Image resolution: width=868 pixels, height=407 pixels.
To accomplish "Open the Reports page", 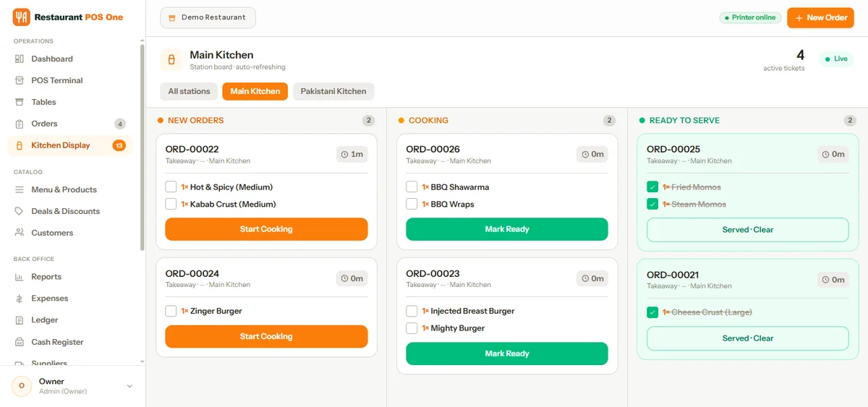I will point(70,277).
